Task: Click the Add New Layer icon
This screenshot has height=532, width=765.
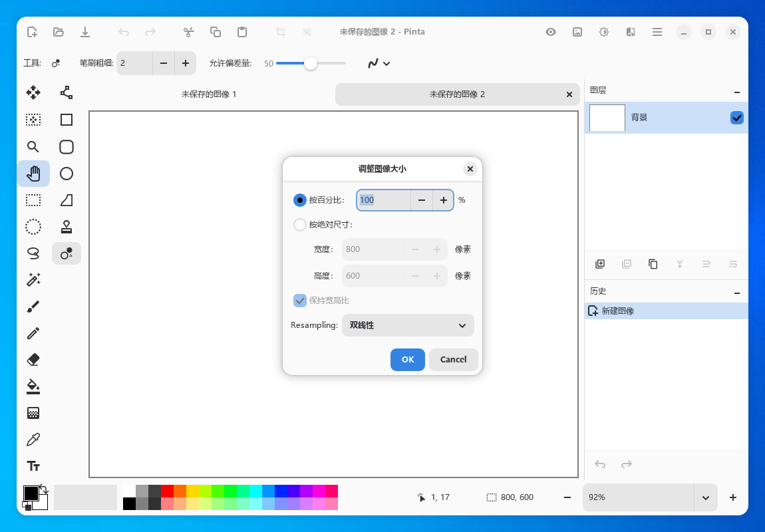Action: pyautogui.click(x=600, y=264)
